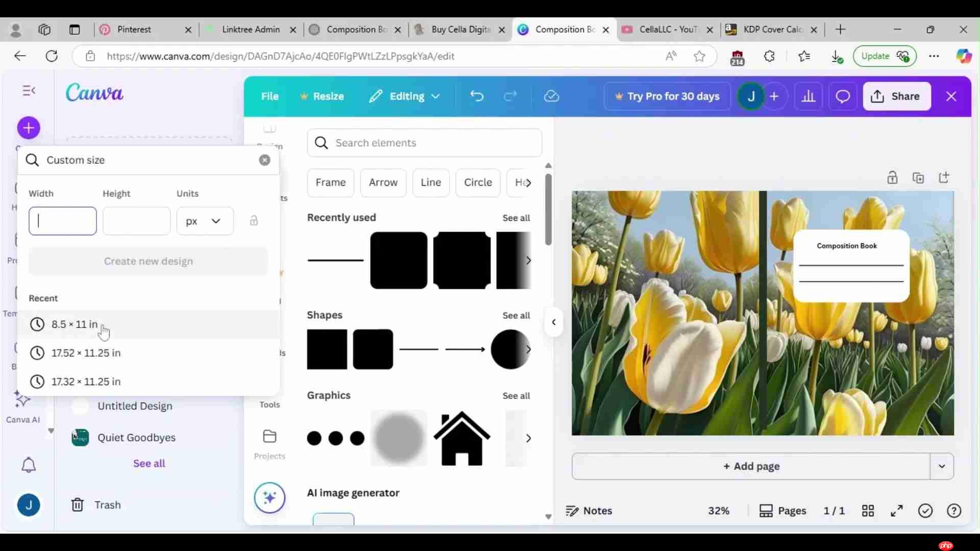The height and width of the screenshot is (551, 980).
Task: Click the Search elements field
Action: tap(424, 143)
